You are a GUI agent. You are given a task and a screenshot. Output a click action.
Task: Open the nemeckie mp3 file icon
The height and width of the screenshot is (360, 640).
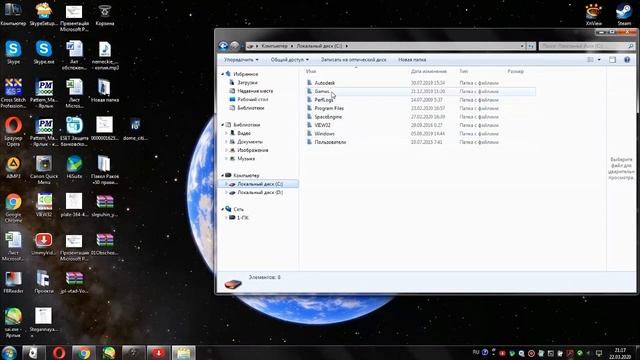pyautogui.click(x=104, y=55)
